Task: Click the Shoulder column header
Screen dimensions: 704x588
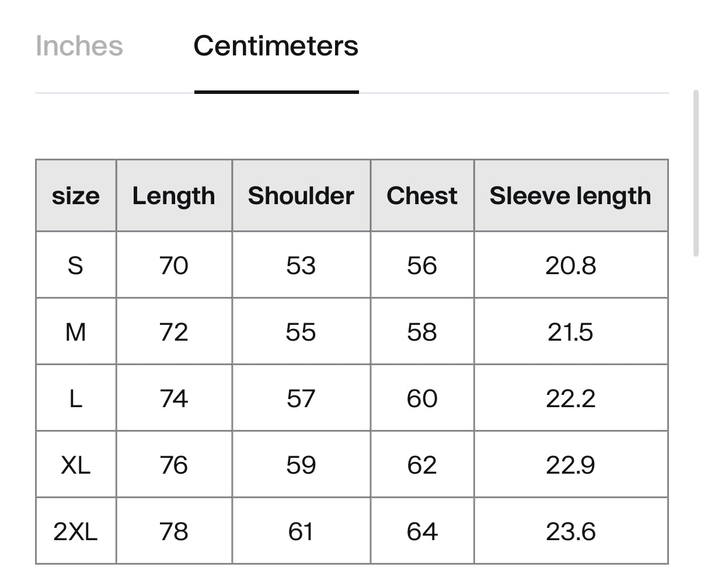Action: [x=301, y=196]
